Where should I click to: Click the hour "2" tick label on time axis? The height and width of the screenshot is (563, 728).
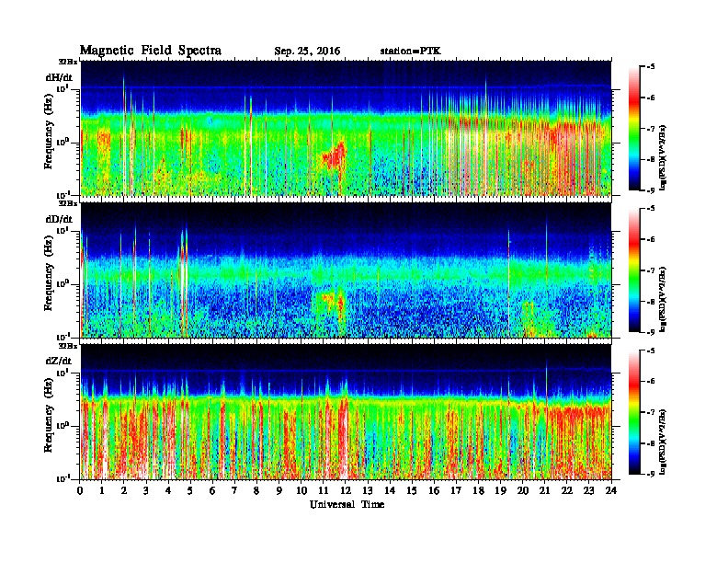point(124,491)
